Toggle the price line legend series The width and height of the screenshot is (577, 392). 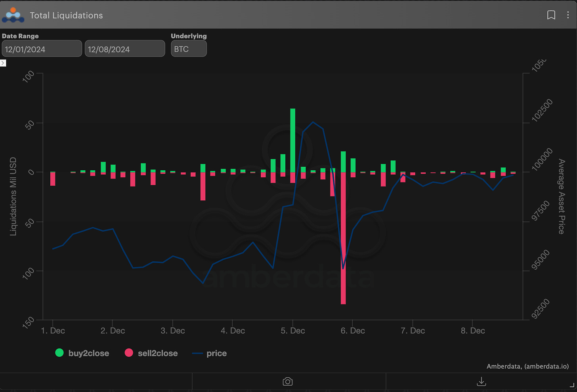(209, 353)
